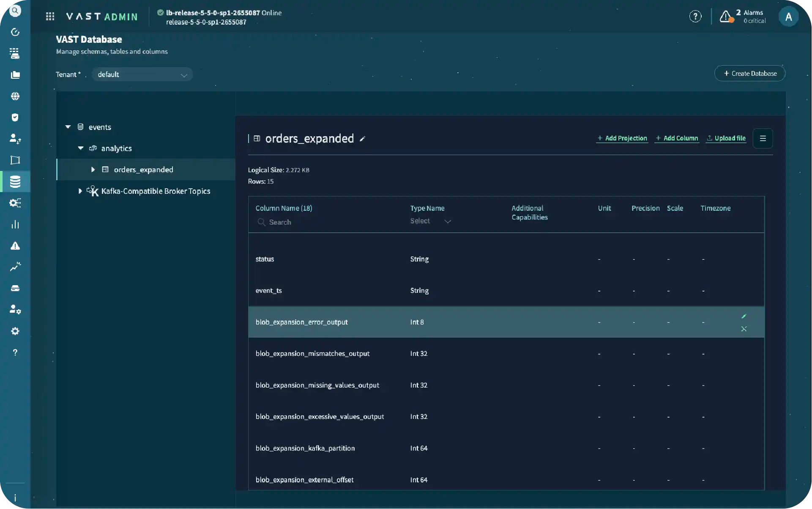The image size is (812, 509).
Task: Open the warning triangle alerts sidebar icon
Action: coord(15,246)
